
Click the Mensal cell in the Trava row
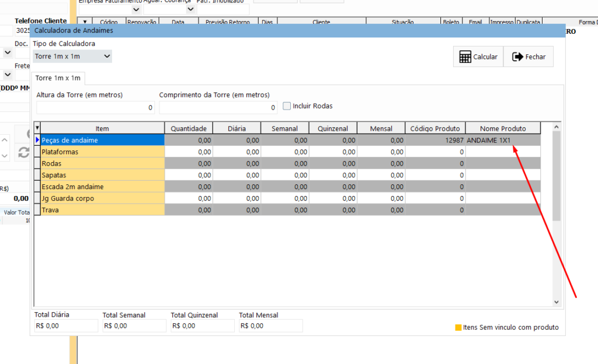tap(381, 210)
